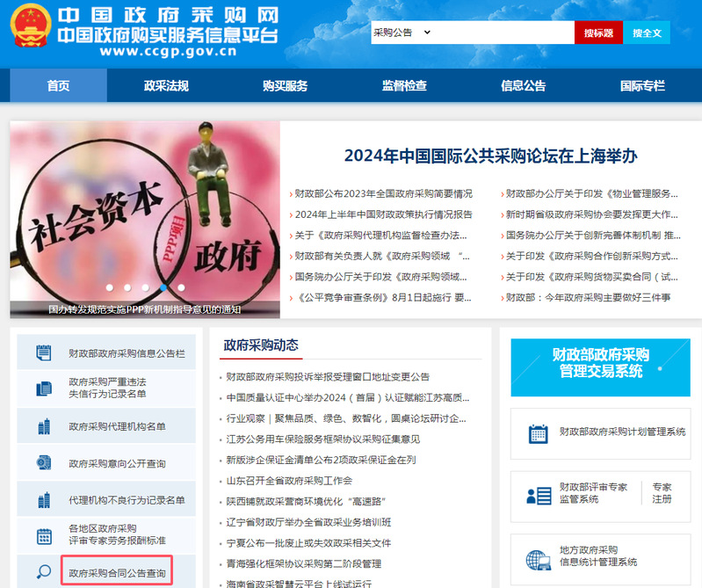Open 中国质量认证中心举办2024 news link
702x588 pixels.
click(347, 397)
